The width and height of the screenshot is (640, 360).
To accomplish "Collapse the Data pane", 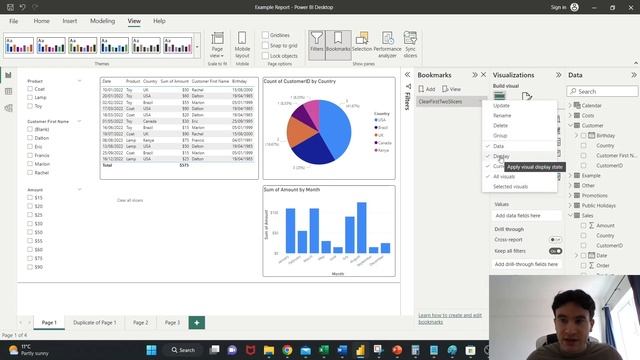I will (633, 75).
